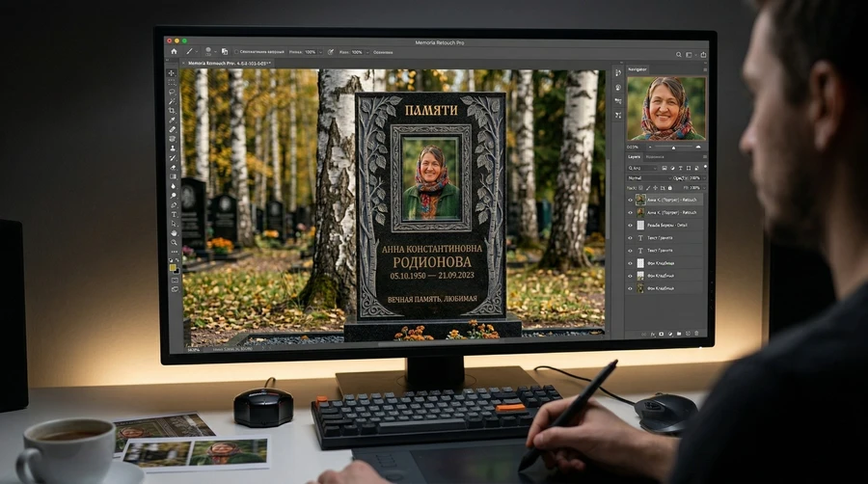
Task: Enable the checkbox in the options bar
Action: 235,51
